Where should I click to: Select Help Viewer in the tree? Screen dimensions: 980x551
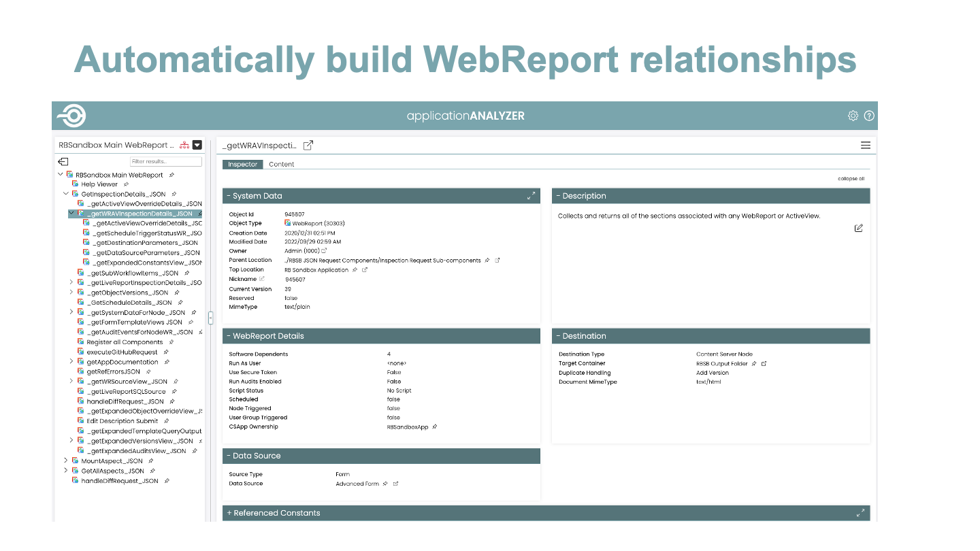pos(99,184)
